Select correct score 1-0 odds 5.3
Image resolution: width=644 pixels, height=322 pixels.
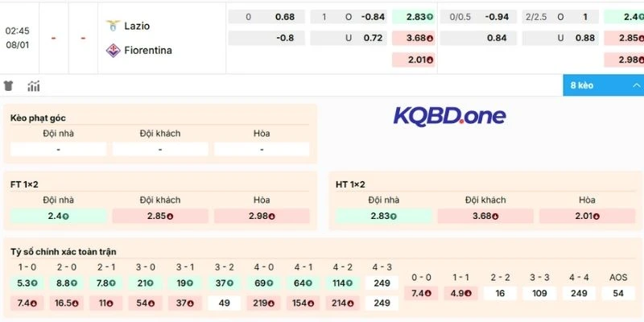(x=27, y=283)
